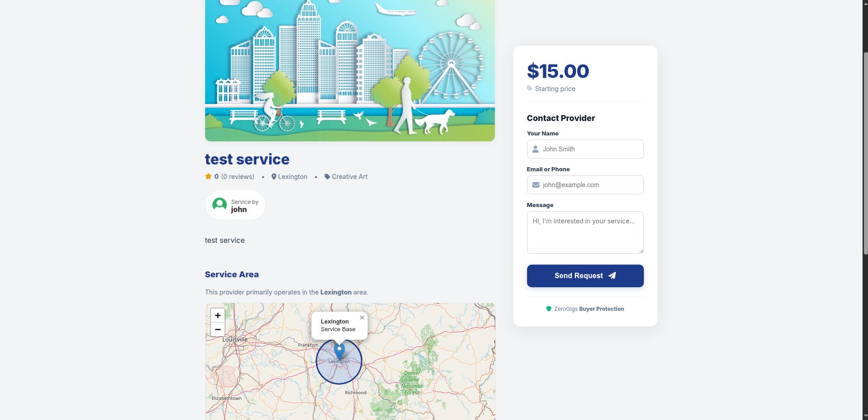Click the scrollbar down arrow
868x420 pixels.
(865, 416)
